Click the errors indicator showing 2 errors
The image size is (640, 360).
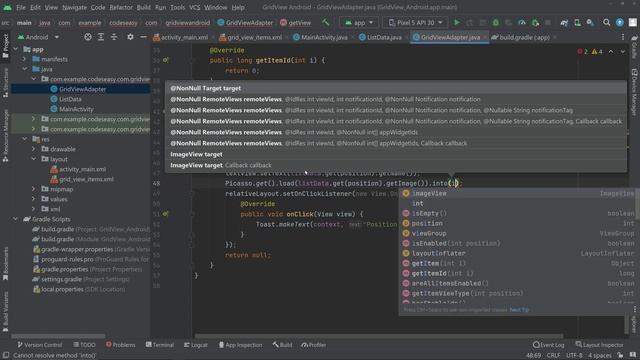[x=582, y=51]
